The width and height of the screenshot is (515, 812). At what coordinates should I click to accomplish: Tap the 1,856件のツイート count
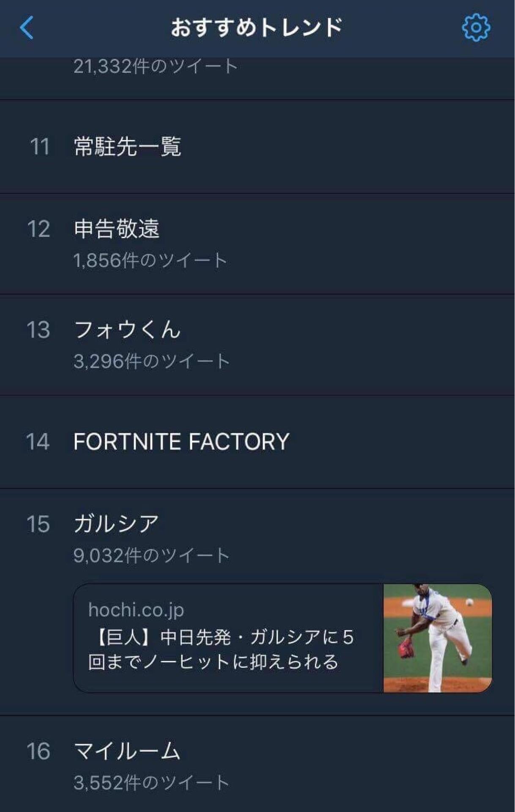151,261
